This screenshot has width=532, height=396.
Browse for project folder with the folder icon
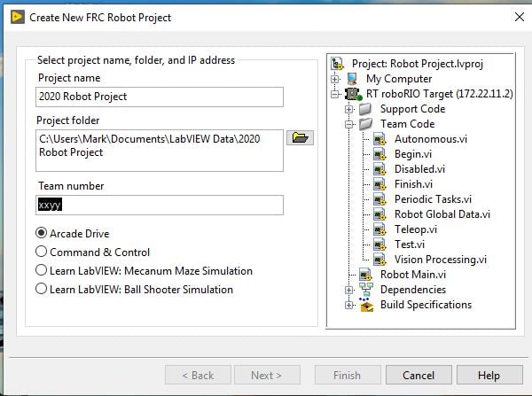pos(300,137)
